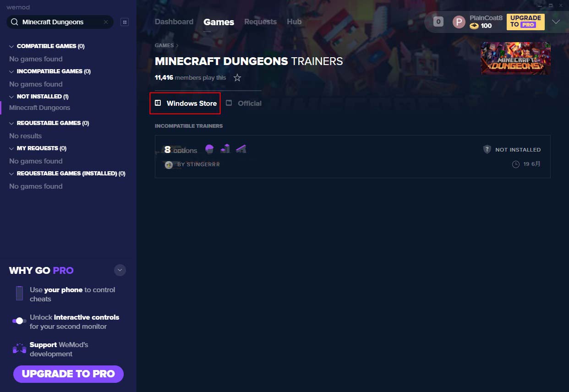Click 'Unlock Interactive controls' text
The height and width of the screenshot is (392, 569).
[74, 322]
